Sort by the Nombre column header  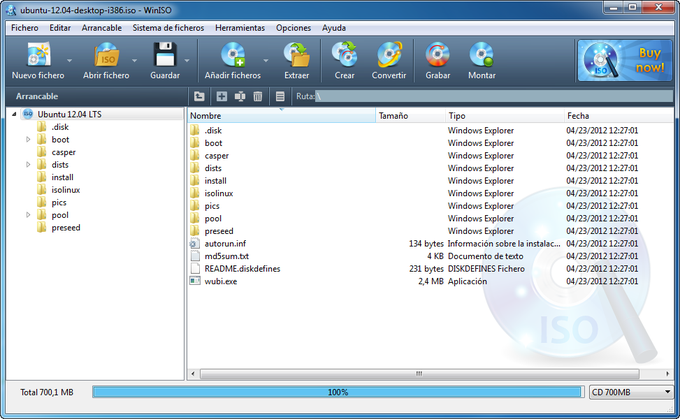(x=281, y=116)
